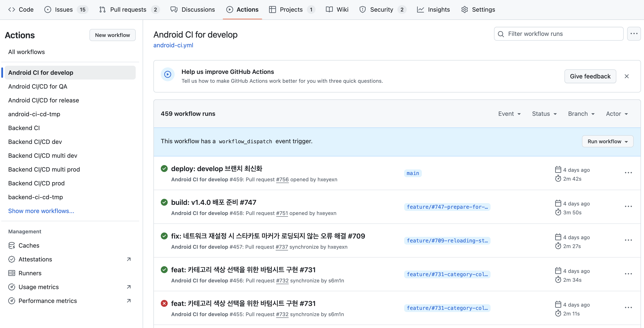Open the Run workflow dropdown button
The width and height of the screenshot is (644, 328).
coord(607,142)
